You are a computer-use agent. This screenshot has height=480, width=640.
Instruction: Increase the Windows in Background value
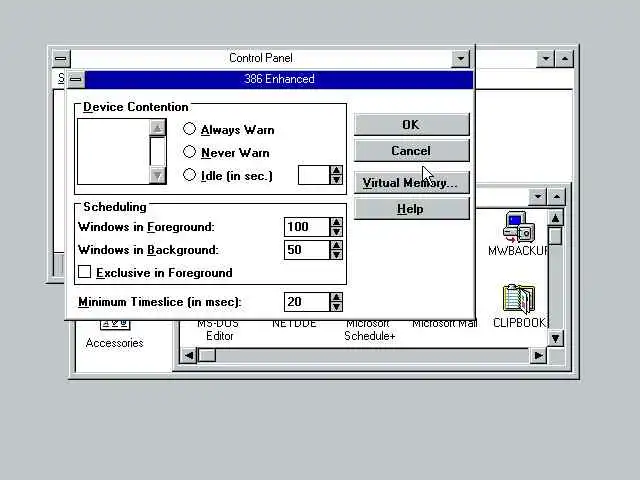(336, 245)
